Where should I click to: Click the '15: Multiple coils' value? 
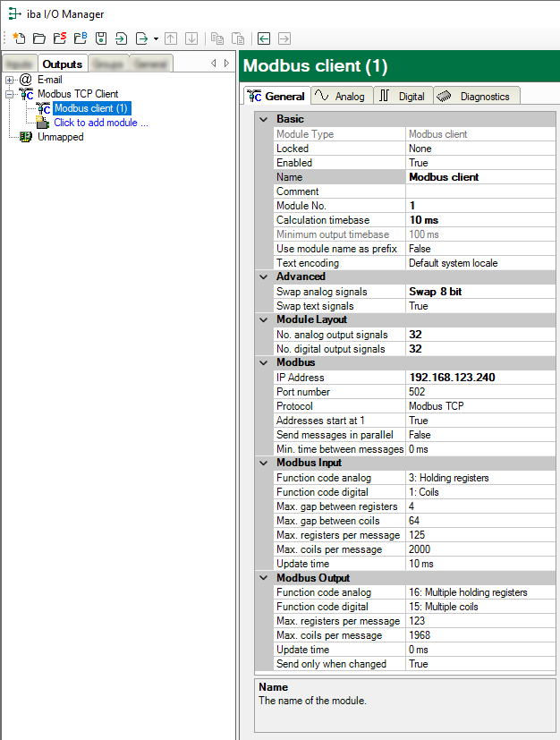click(480, 607)
